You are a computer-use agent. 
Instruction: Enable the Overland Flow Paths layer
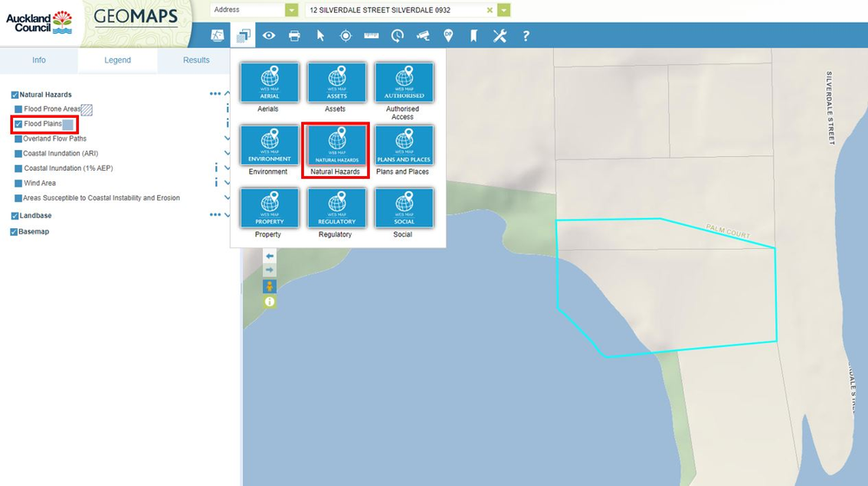coord(18,139)
